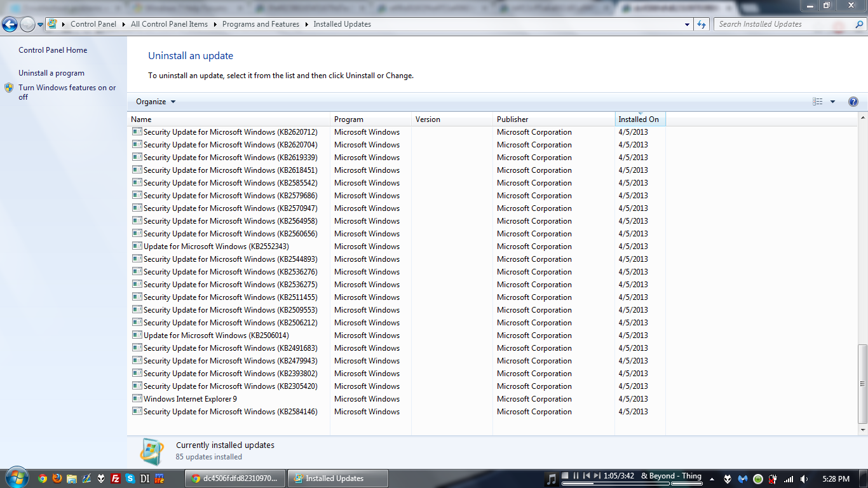Launch the DI quick launch icon
Image resolution: width=868 pixels, height=488 pixels.
(x=145, y=478)
